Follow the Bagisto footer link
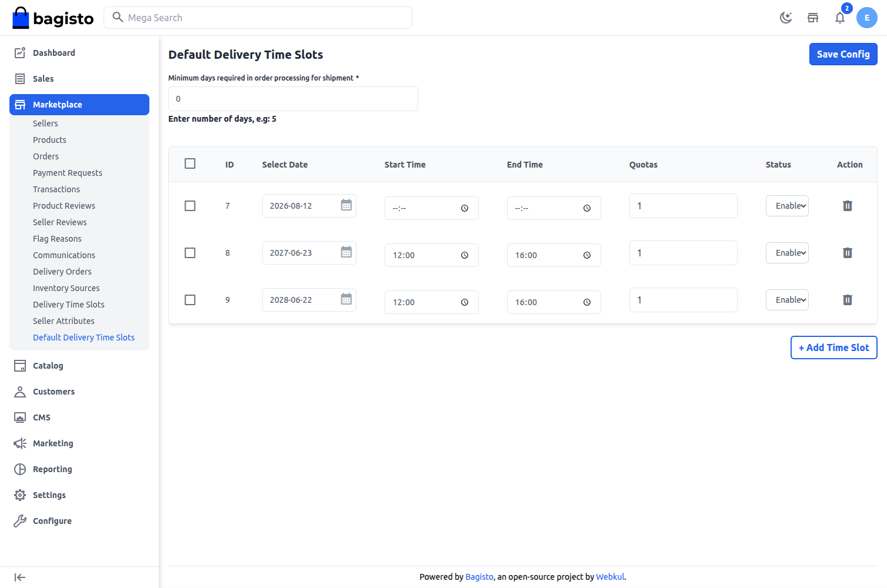The image size is (887, 588). [479, 577]
